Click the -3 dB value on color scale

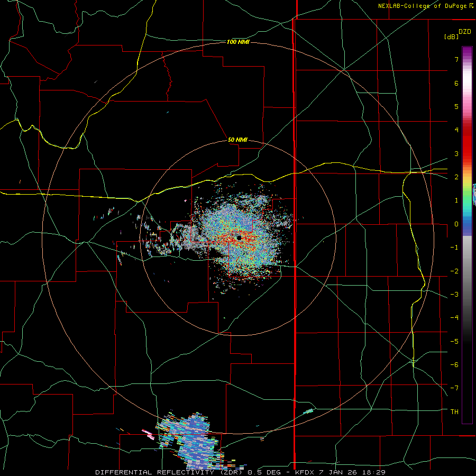click(454, 295)
